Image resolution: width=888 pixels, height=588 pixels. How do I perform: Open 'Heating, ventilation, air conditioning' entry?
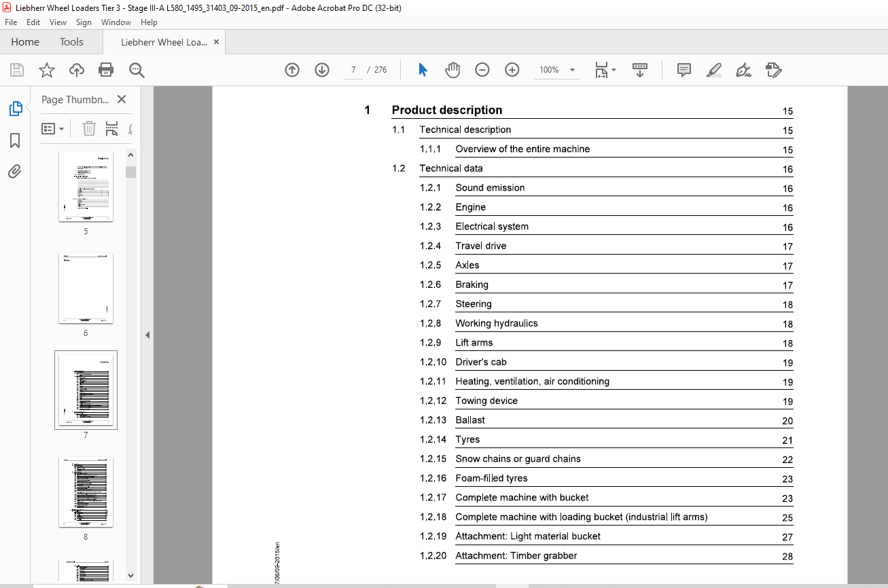pos(532,382)
